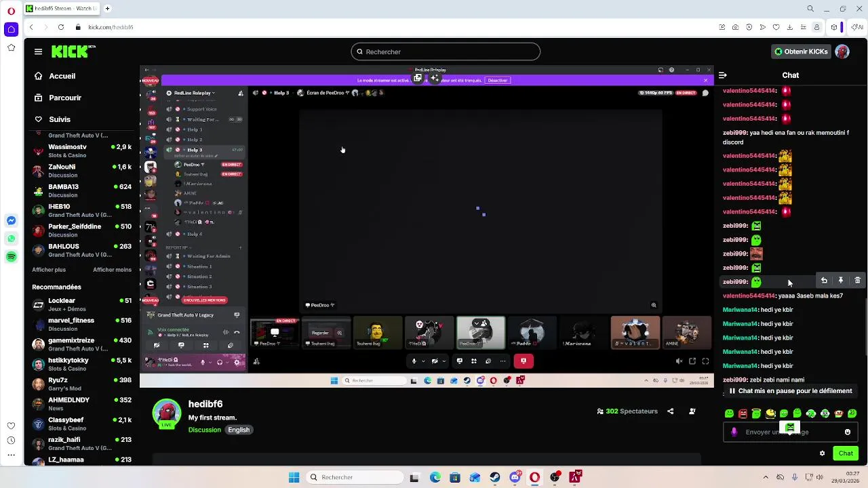The height and width of the screenshot is (488, 868).
Task: Enter fullscreen in Discord stream view
Action: tap(705, 361)
